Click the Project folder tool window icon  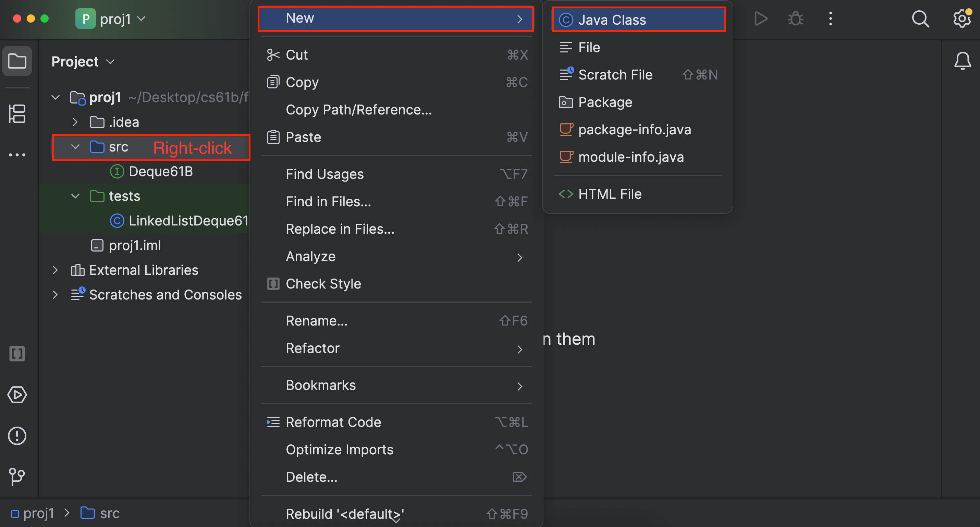point(17,61)
